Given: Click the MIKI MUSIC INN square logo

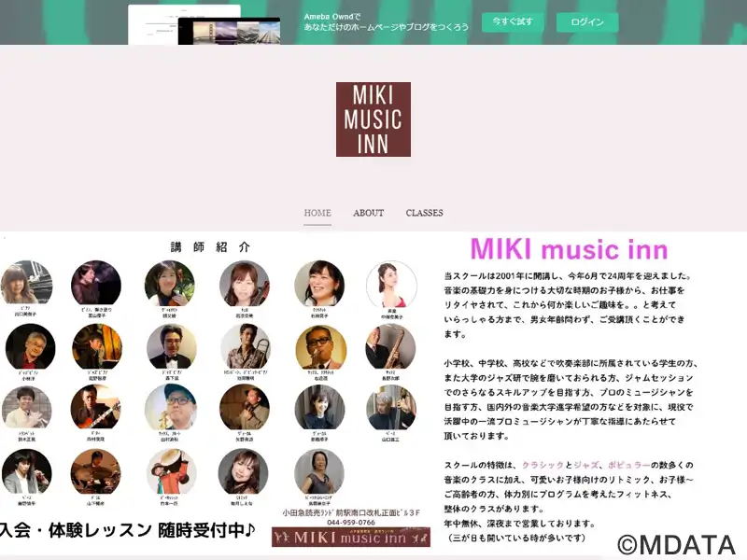Looking at the screenshot, I should [x=373, y=119].
